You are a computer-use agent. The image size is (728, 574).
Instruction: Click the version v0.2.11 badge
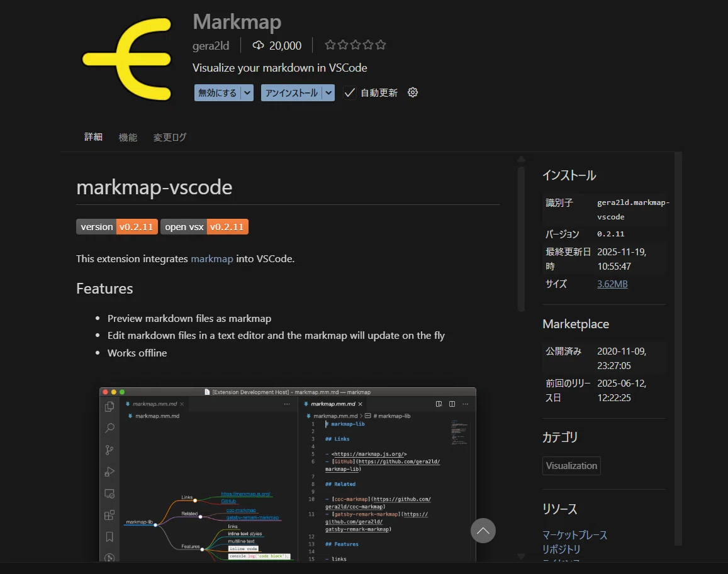(x=117, y=227)
